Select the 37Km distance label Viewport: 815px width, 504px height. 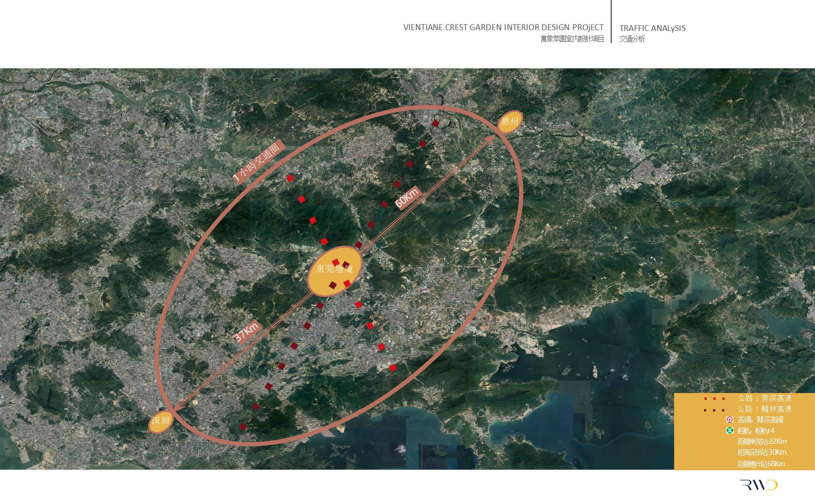247,332
